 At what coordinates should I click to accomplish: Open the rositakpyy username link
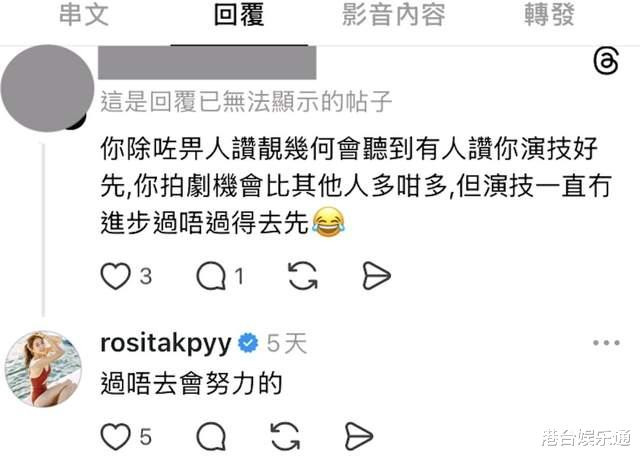pos(166,344)
